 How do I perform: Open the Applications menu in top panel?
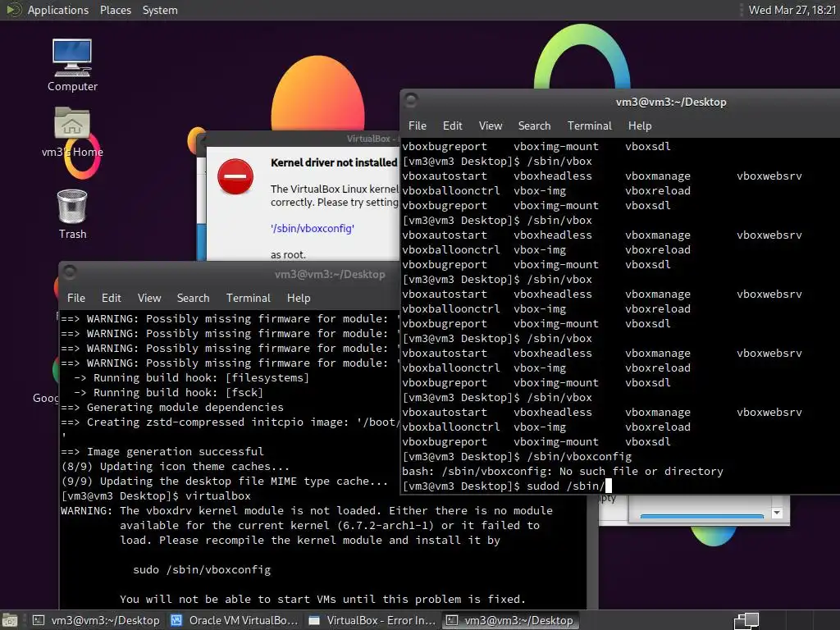pos(58,10)
